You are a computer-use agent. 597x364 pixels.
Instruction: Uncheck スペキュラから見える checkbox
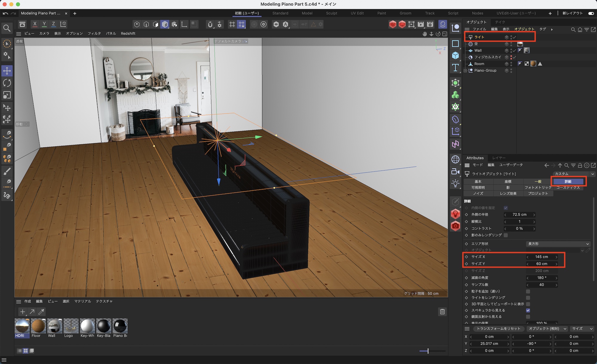tap(528, 310)
